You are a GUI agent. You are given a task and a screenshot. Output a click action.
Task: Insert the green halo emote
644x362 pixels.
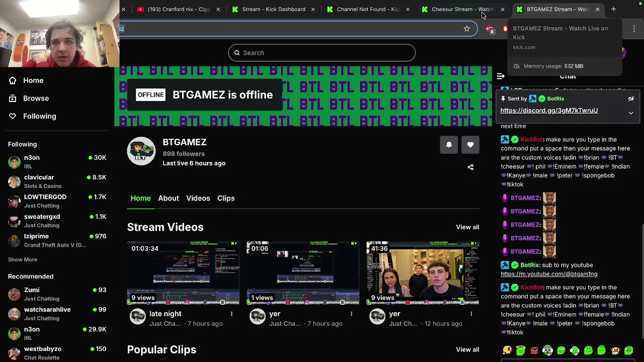(521, 350)
